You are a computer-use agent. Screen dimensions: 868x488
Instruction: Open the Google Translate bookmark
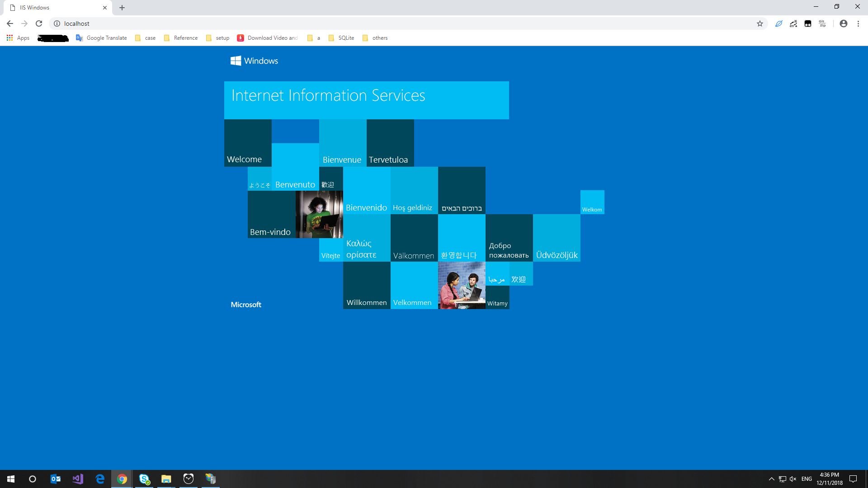tap(101, 38)
